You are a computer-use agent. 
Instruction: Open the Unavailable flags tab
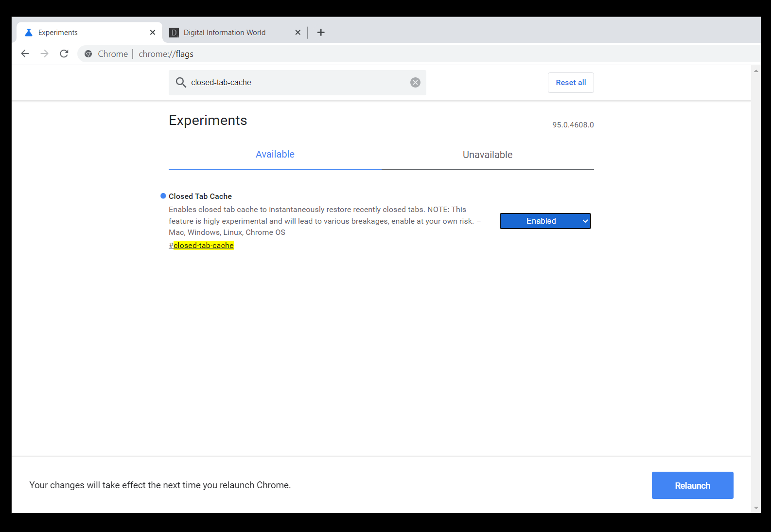488,155
